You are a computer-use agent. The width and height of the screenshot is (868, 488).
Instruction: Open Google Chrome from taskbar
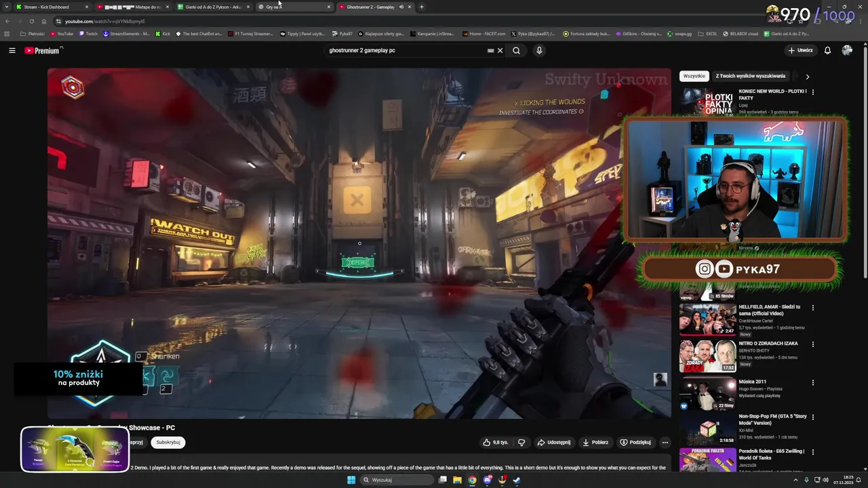point(472,480)
